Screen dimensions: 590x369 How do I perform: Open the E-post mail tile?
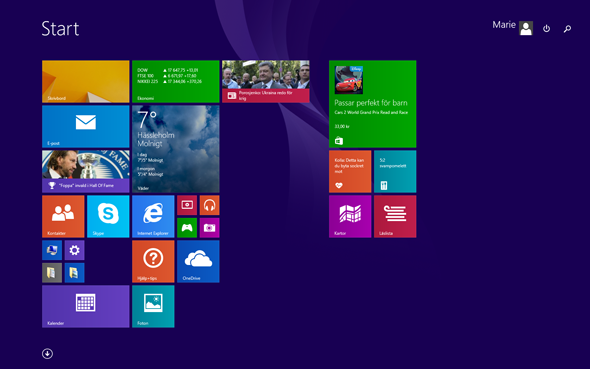(86, 126)
